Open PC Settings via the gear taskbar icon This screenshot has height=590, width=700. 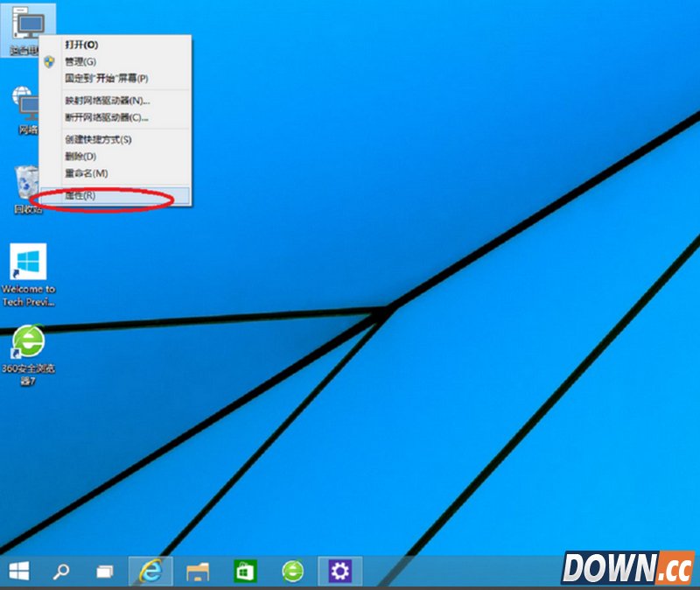click(x=339, y=570)
